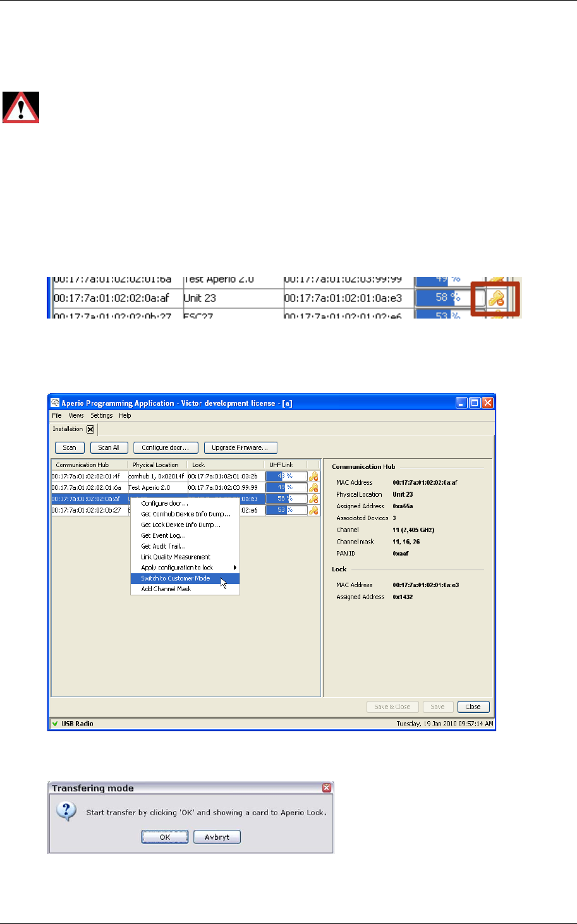This screenshot has height=924, width=577.
Task: Click the red warning triangle icon
Action: point(21,107)
